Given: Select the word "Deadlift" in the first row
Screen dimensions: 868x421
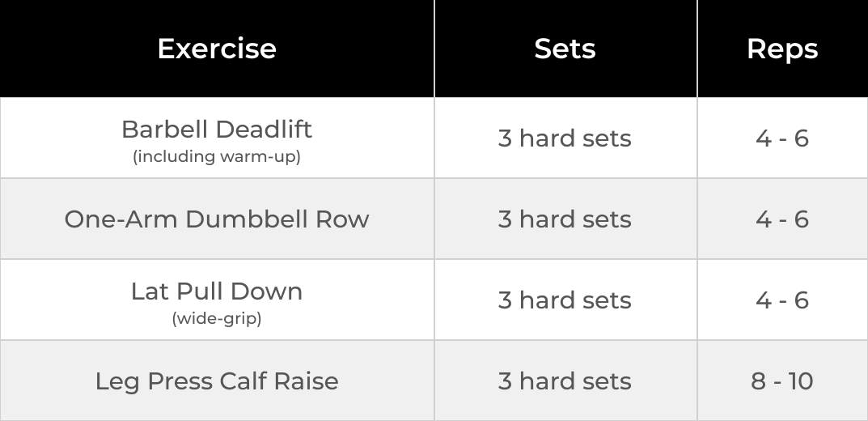Looking at the screenshot, I should pyautogui.click(x=265, y=130).
